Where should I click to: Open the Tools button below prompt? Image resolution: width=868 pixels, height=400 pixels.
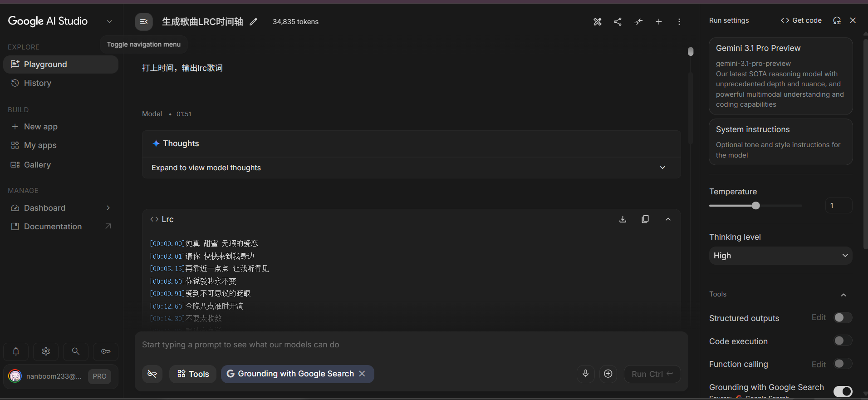point(193,374)
